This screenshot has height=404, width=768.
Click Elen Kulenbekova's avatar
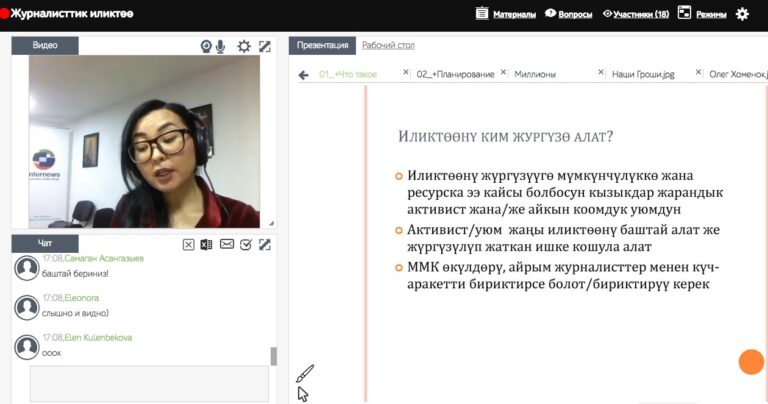point(26,347)
